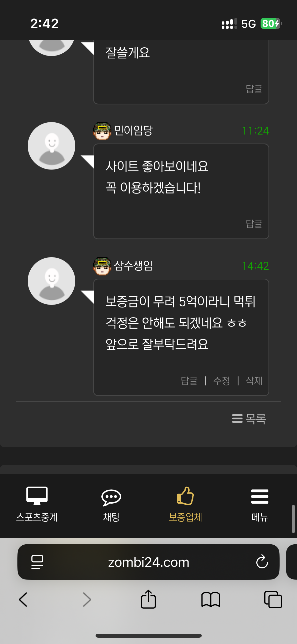The height and width of the screenshot is (644, 297).
Task: Click 답글 on 민이임당's comment
Action: 254,224
